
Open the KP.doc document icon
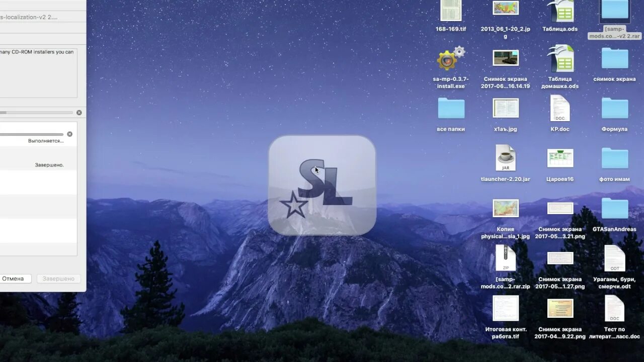click(x=560, y=108)
